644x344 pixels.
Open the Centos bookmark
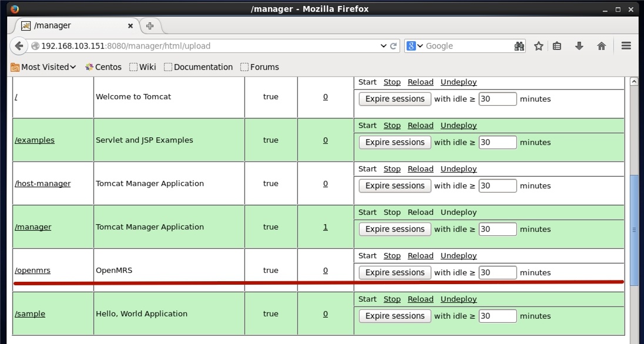point(103,67)
